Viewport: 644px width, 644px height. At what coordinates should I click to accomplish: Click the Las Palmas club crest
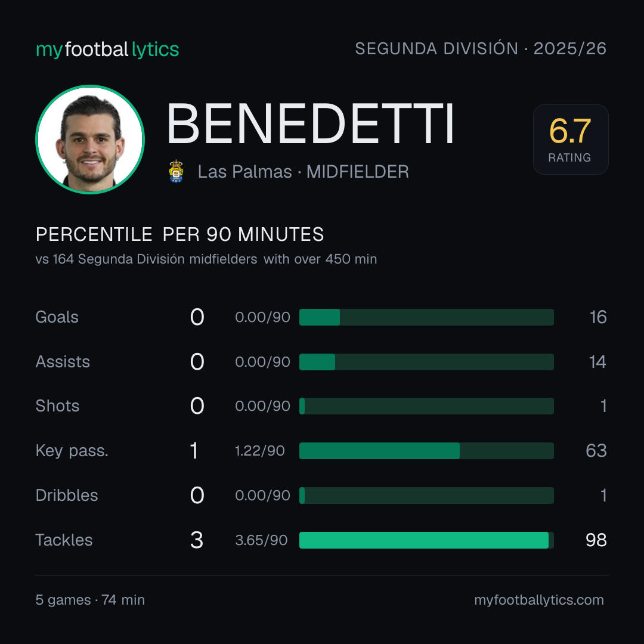click(x=176, y=171)
